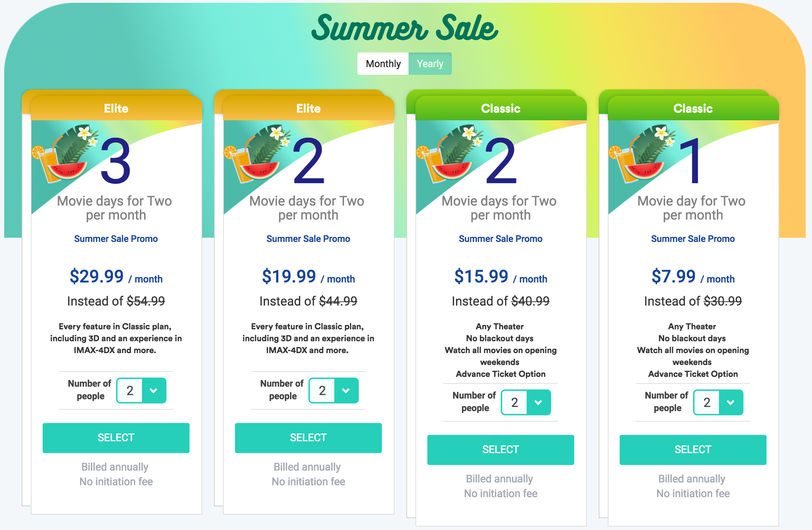The width and height of the screenshot is (812, 530).
Task: Open Summer Sale Promo link on $15.99 card
Action: (500, 239)
